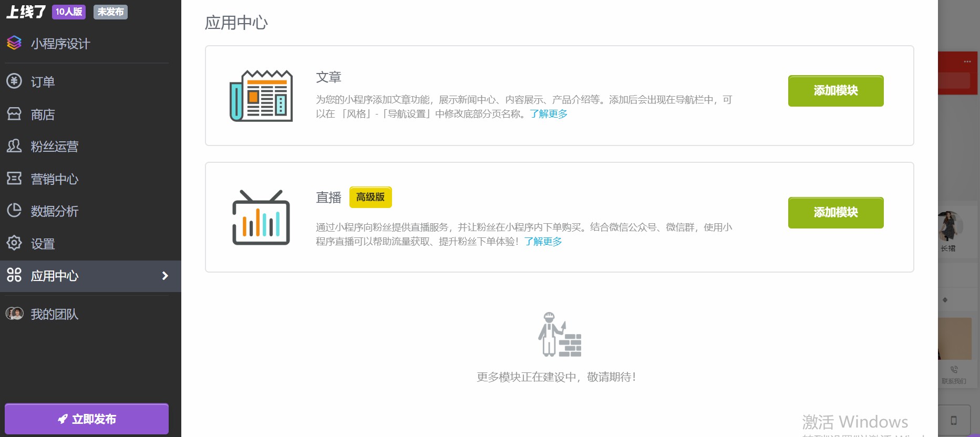Add the 直播 module
Screen dimensions: 980x437
pyautogui.click(x=835, y=213)
